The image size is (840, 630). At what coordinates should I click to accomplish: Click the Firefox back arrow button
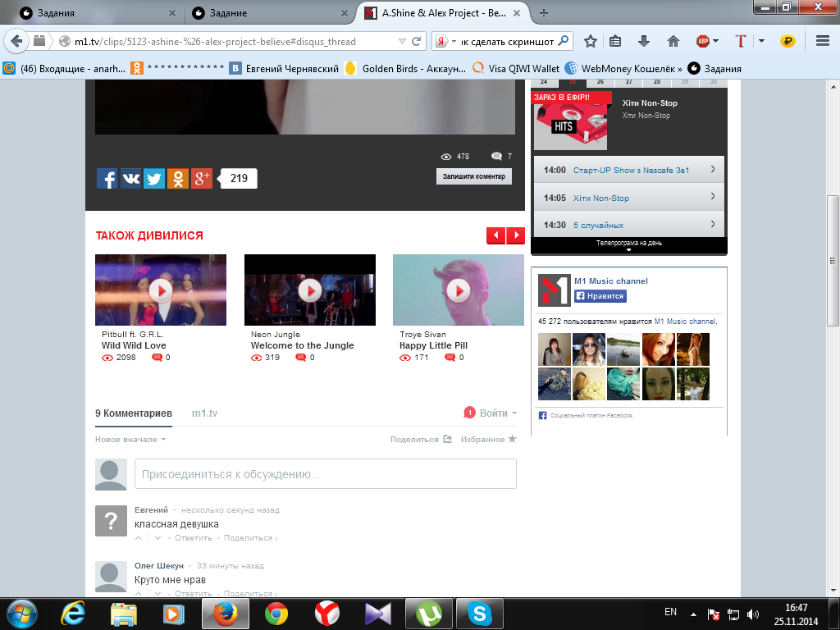16,41
